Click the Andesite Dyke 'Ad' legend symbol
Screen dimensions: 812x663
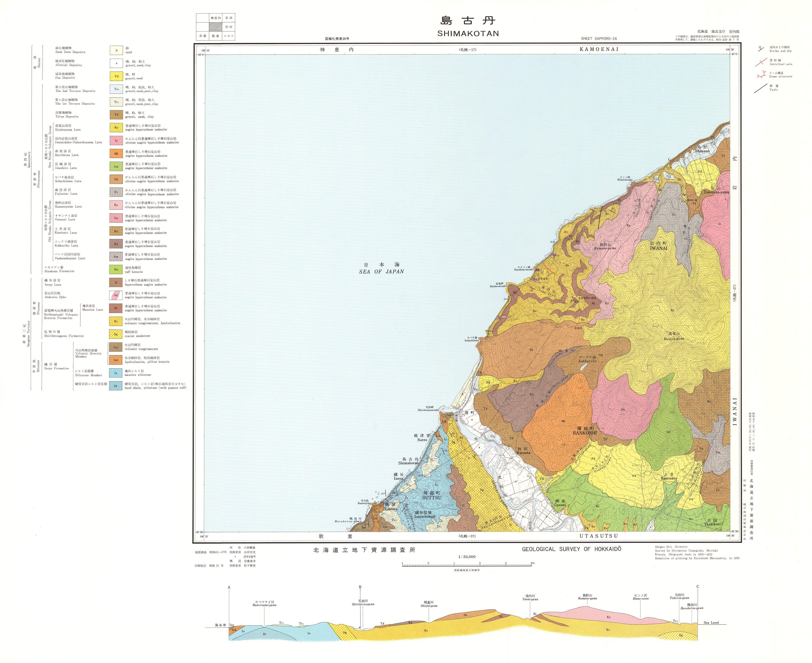point(116,295)
